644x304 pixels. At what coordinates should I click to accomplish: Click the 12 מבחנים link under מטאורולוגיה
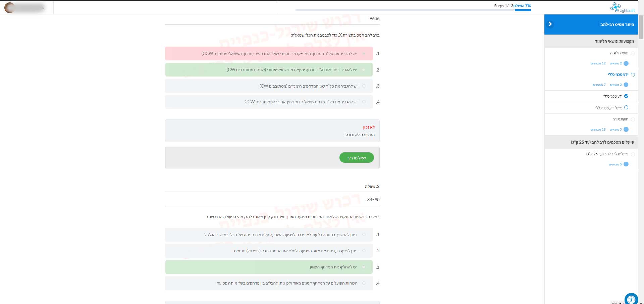coord(598,63)
